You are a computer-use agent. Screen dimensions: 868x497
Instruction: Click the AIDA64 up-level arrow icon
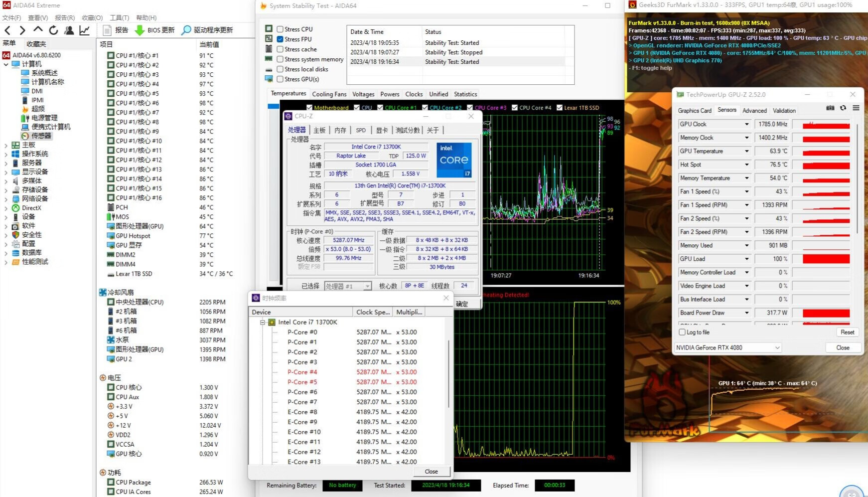[38, 30]
